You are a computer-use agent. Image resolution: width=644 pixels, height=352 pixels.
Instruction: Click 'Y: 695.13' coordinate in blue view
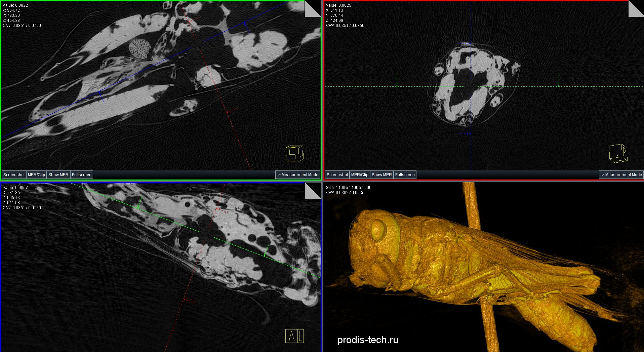[11, 198]
